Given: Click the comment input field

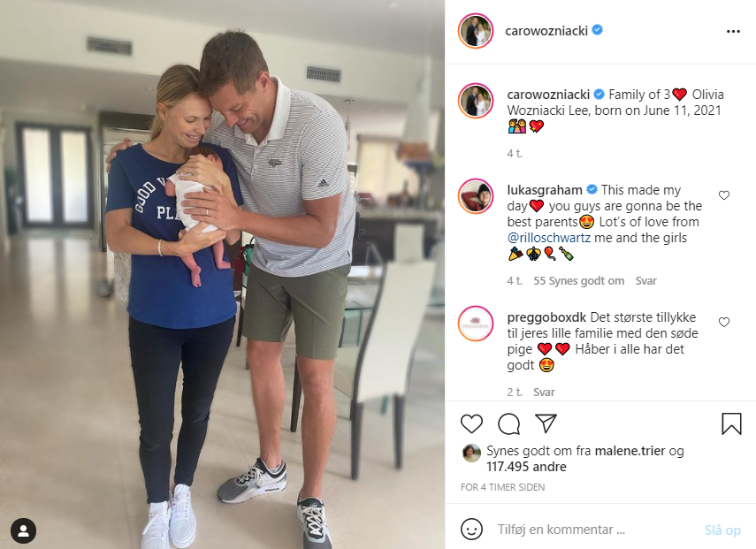Looking at the screenshot, I should pyautogui.click(x=595, y=530).
